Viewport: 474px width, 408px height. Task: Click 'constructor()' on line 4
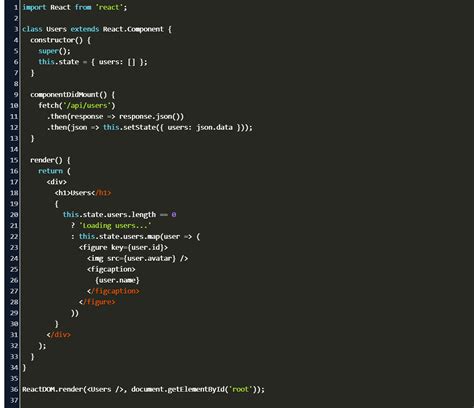click(x=56, y=40)
